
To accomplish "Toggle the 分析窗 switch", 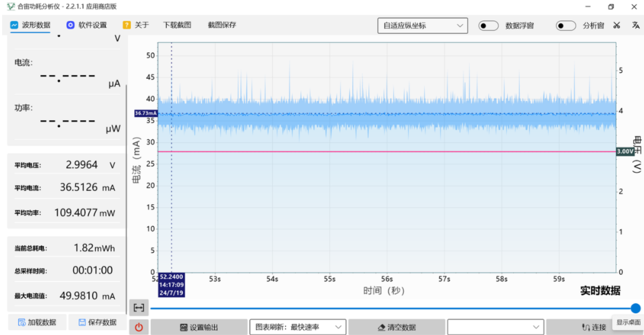I will [565, 26].
